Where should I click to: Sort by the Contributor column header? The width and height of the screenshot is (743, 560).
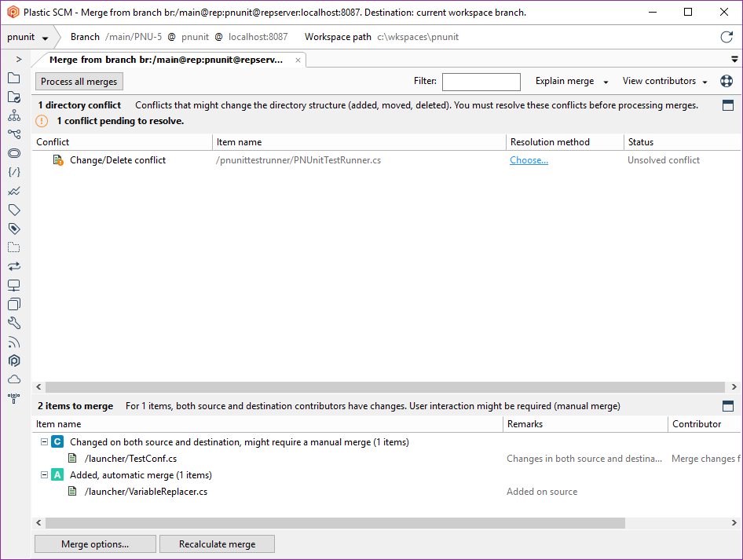click(705, 424)
